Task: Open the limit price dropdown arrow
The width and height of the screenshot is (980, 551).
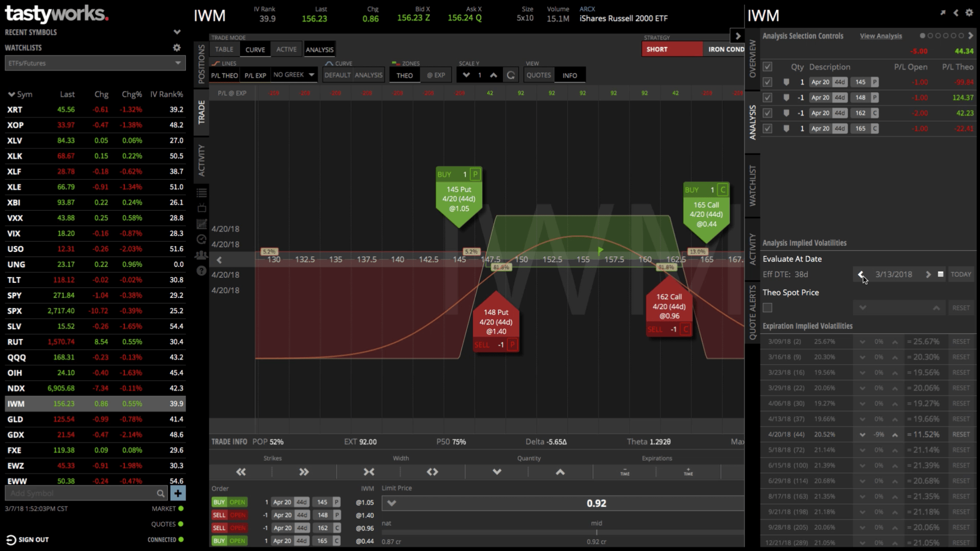Action: tap(391, 503)
